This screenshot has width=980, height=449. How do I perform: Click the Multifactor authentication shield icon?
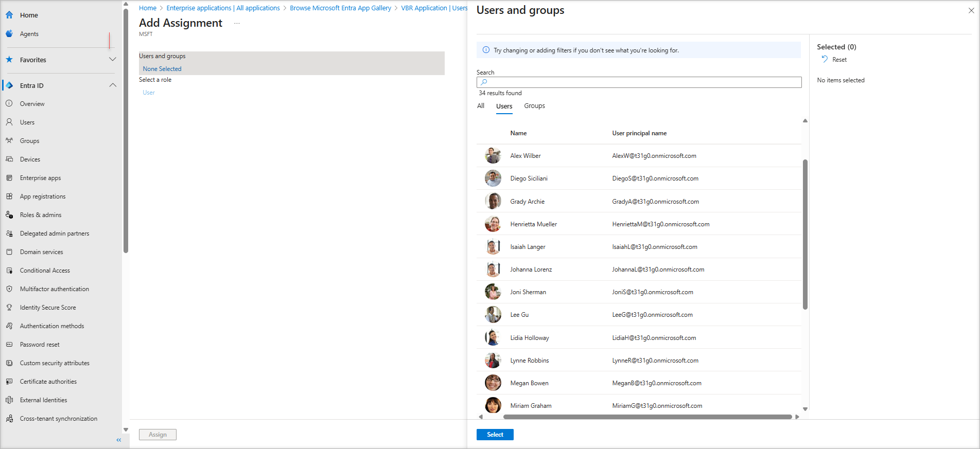coord(9,289)
